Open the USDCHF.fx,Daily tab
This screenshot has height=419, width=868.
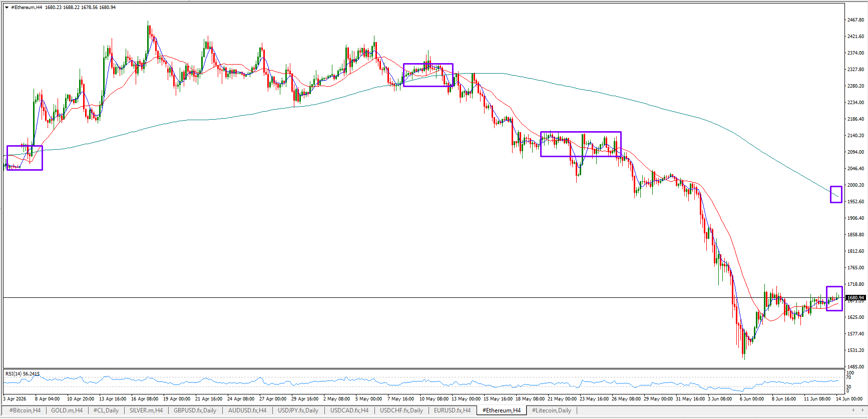401,410
